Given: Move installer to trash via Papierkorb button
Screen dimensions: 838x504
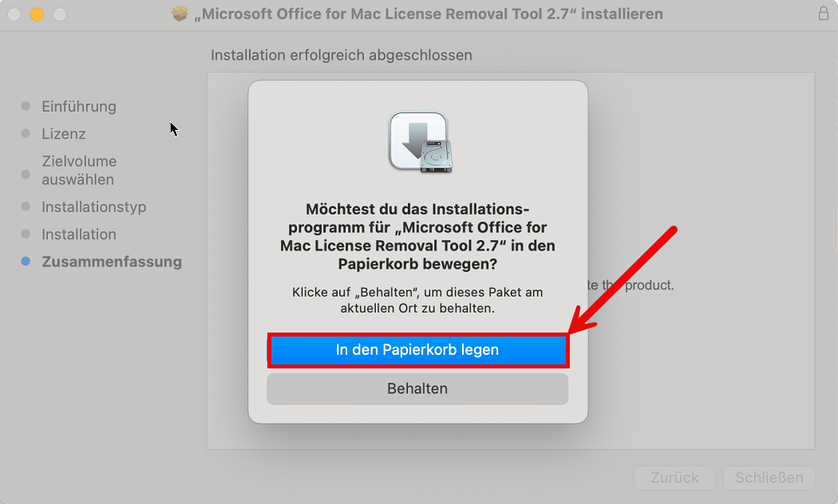Looking at the screenshot, I should (418, 350).
